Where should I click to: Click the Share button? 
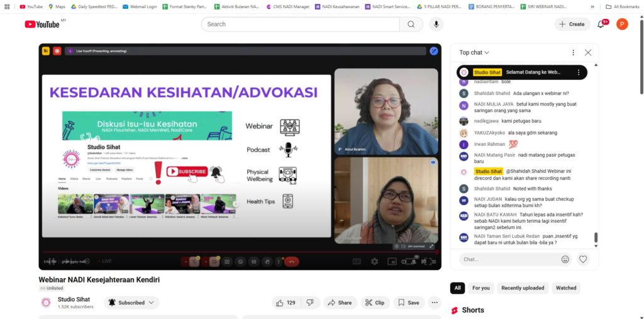click(340, 303)
